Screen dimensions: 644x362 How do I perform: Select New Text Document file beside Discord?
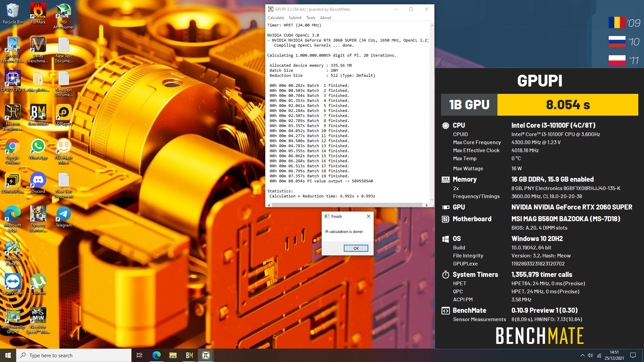coord(63,185)
